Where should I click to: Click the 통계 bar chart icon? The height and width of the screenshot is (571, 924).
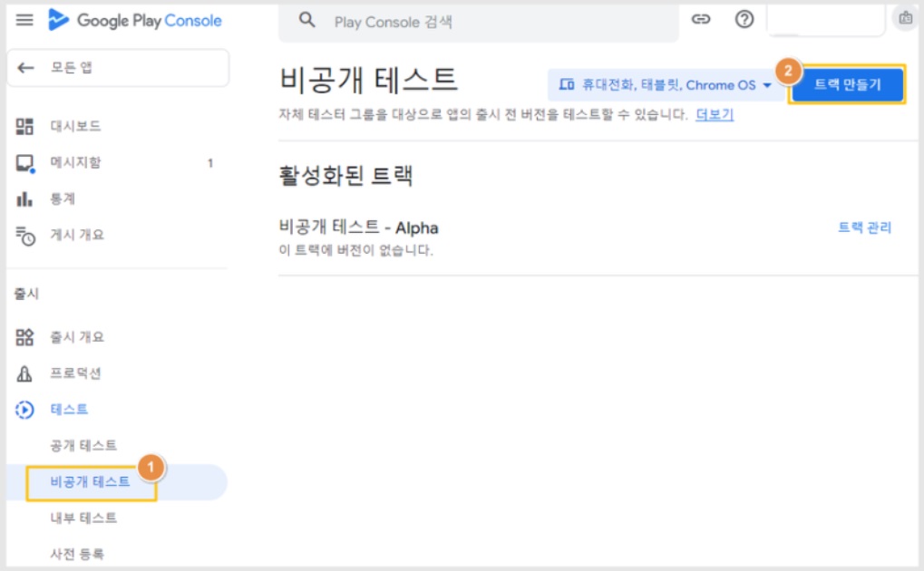tap(24, 199)
